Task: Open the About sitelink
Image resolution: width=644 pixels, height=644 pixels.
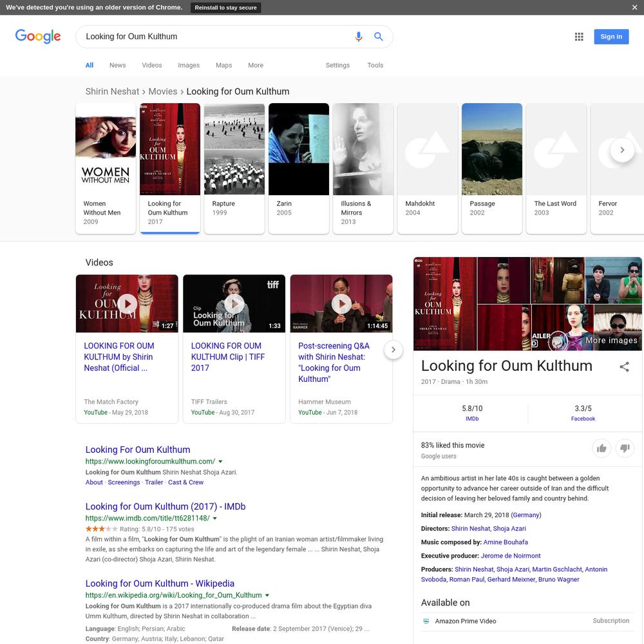Action: 94,482
